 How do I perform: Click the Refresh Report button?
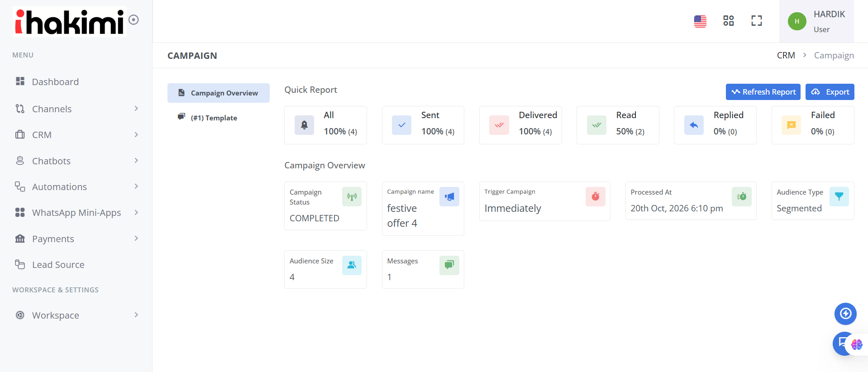[763, 92]
